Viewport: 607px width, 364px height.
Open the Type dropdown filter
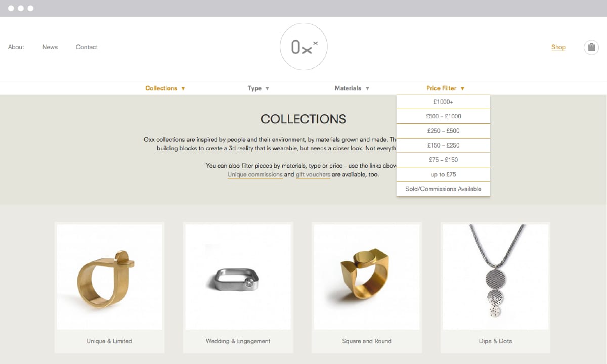tap(258, 88)
